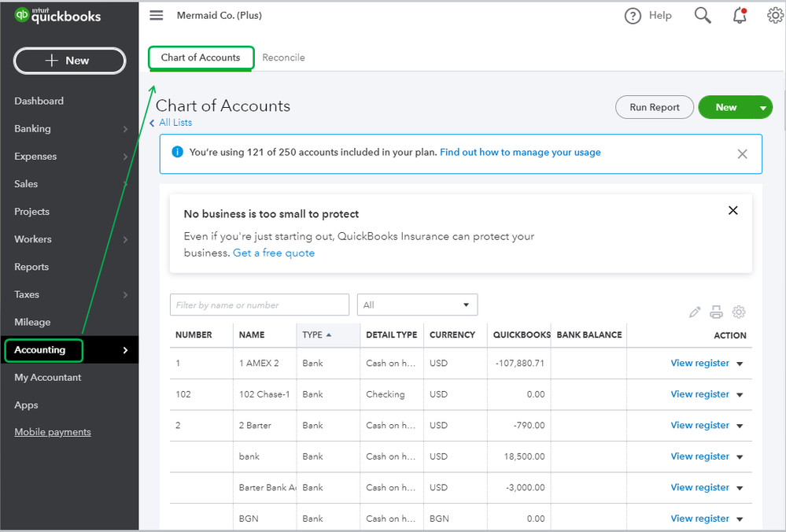Open the notifications bell

point(739,16)
